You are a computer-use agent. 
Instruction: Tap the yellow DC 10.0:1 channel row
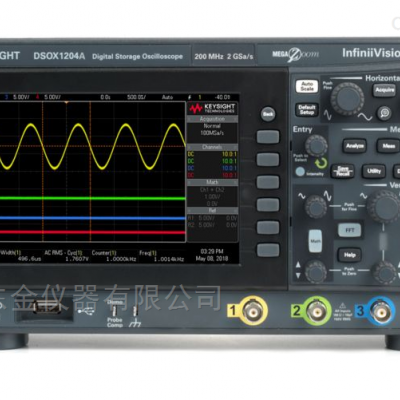click(212, 154)
